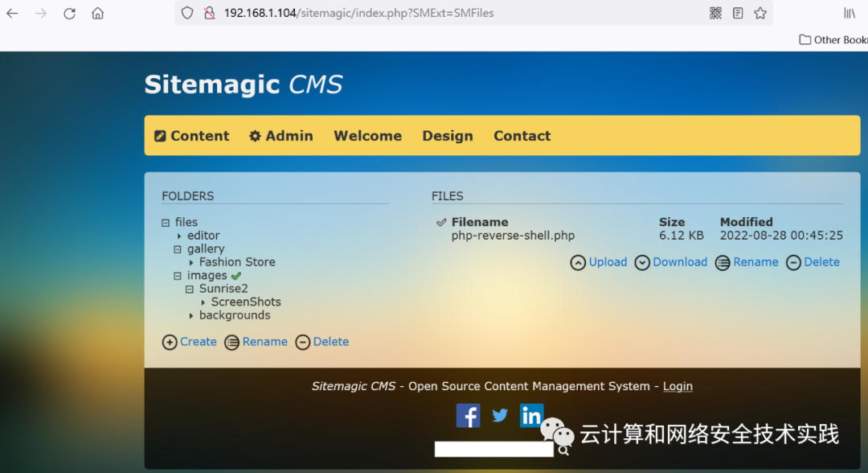This screenshot has width=868, height=473.
Task: Reload the page with refresh icon
Action: [69, 14]
